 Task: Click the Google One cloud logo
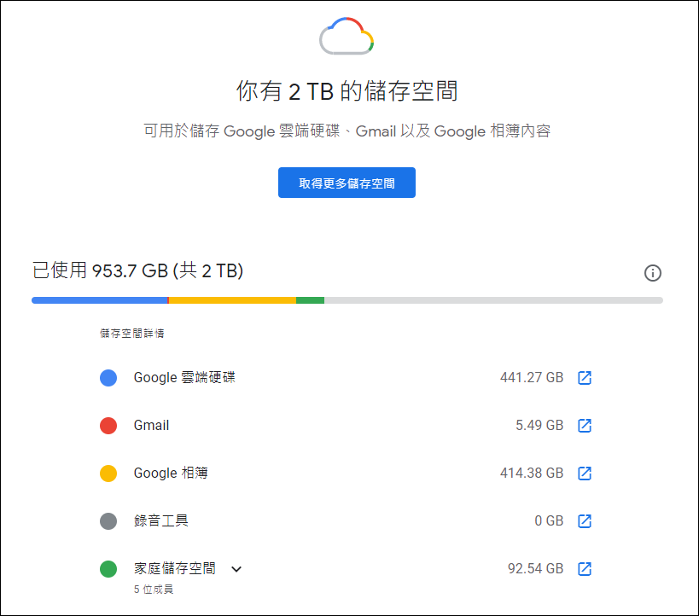347,36
